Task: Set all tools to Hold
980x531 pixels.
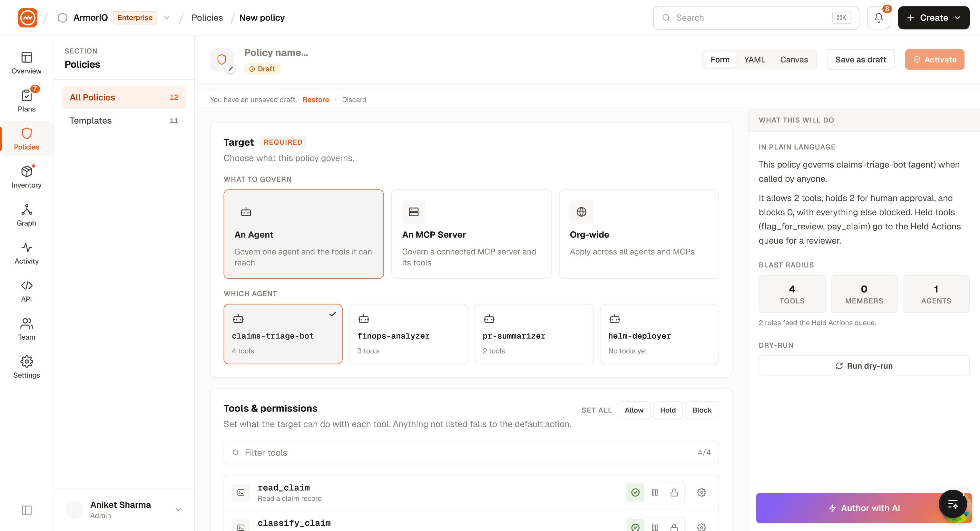Action: [x=668, y=410]
